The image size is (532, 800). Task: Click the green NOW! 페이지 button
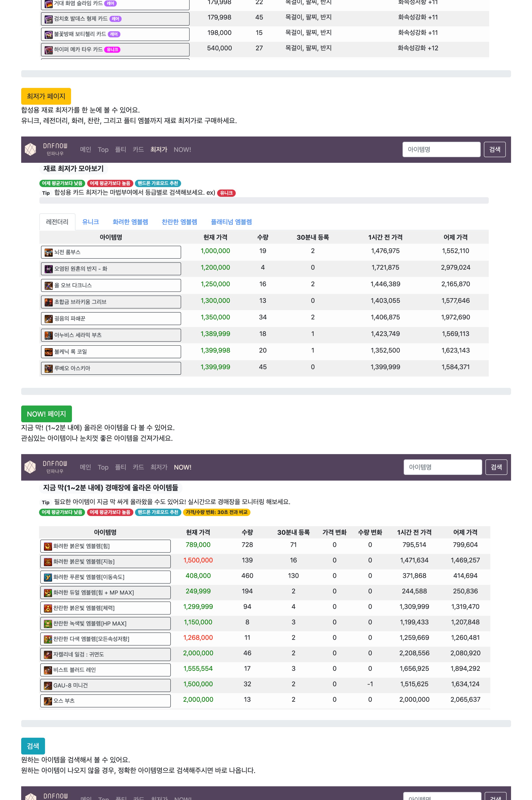pos(46,414)
